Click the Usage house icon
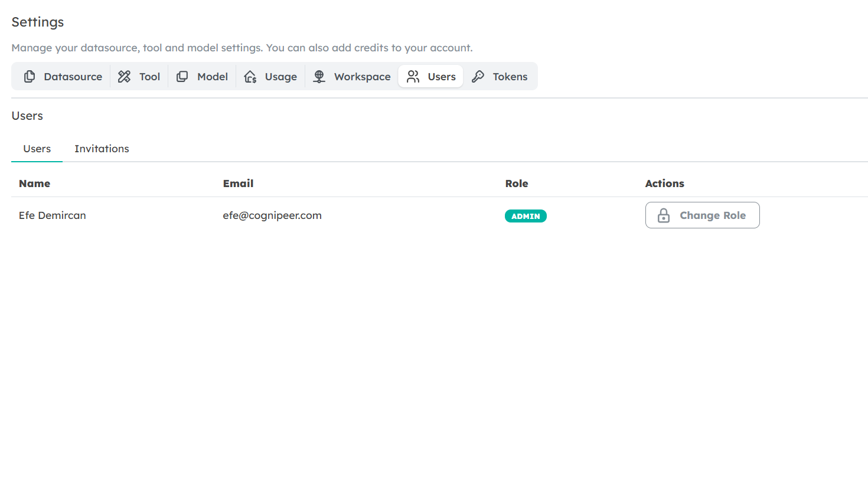This screenshot has height=491, width=868. (x=250, y=76)
